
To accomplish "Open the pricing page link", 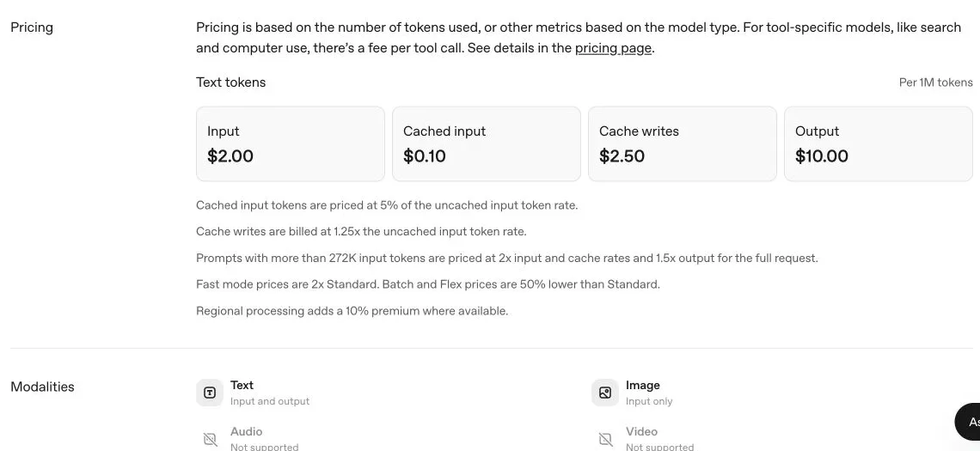I will 613,48.
